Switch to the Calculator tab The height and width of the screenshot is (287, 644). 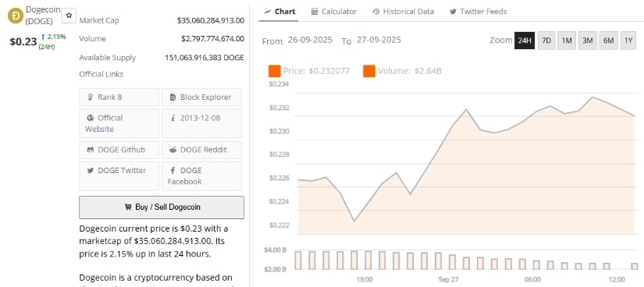[x=334, y=12]
